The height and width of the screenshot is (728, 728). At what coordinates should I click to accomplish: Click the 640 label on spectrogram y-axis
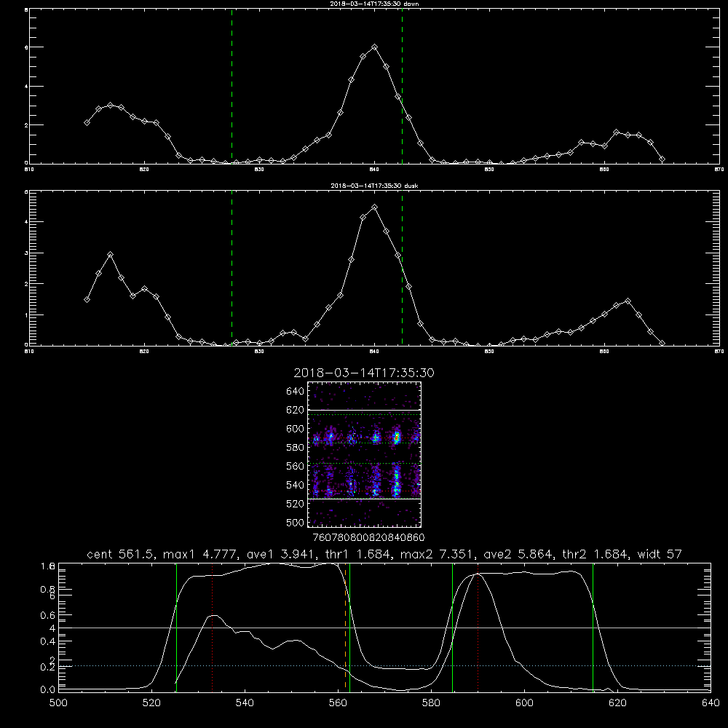point(296,392)
